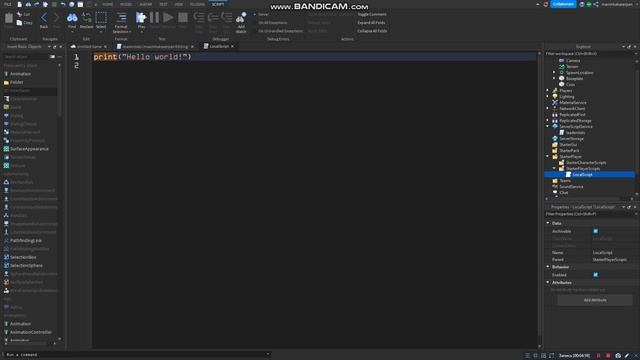
Task: Click the Collaborate button
Action: click(563, 4)
